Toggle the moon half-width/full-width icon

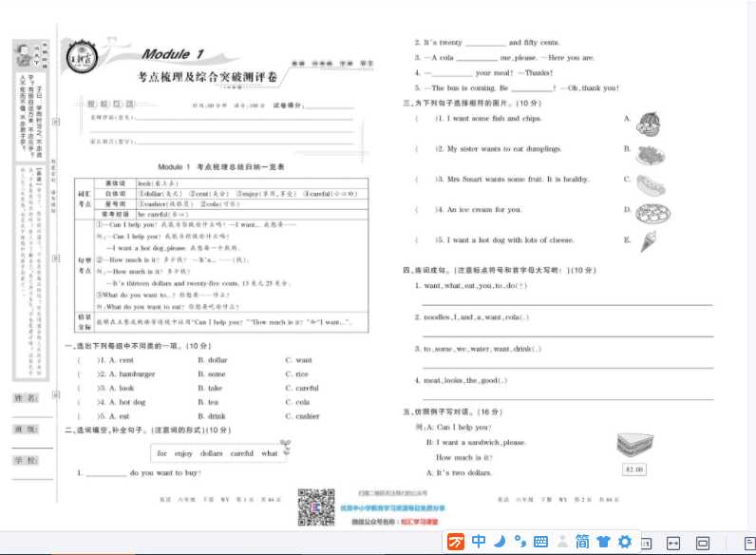pos(500,542)
